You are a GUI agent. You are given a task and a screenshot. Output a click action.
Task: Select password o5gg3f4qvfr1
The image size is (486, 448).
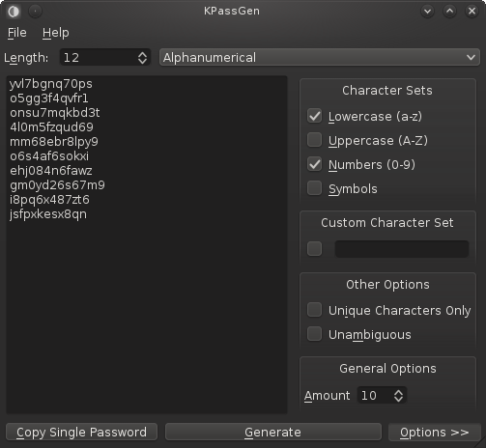tap(49, 98)
